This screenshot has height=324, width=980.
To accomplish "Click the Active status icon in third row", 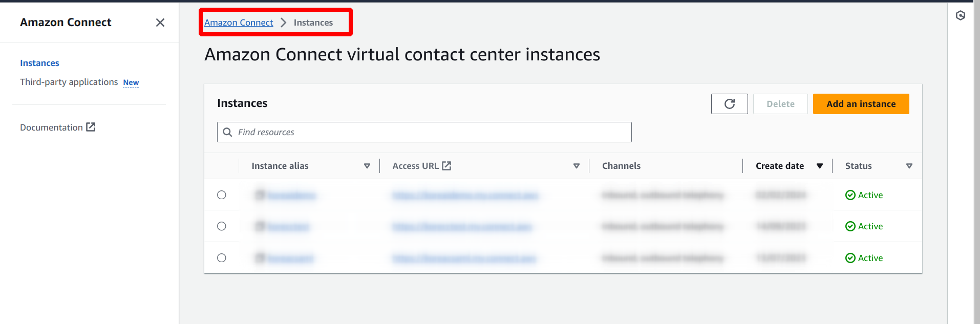I will (850, 258).
